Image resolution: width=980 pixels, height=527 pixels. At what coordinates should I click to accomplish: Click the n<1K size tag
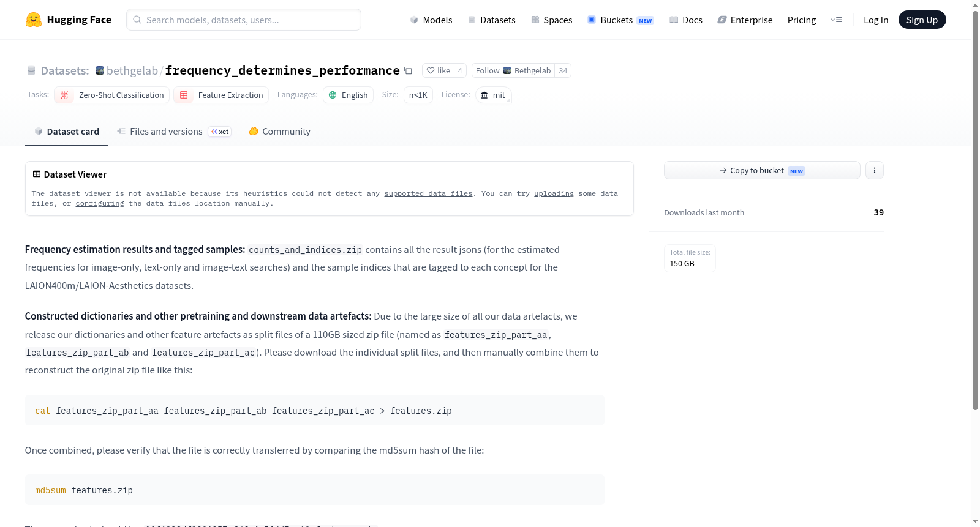click(x=418, y=95)
